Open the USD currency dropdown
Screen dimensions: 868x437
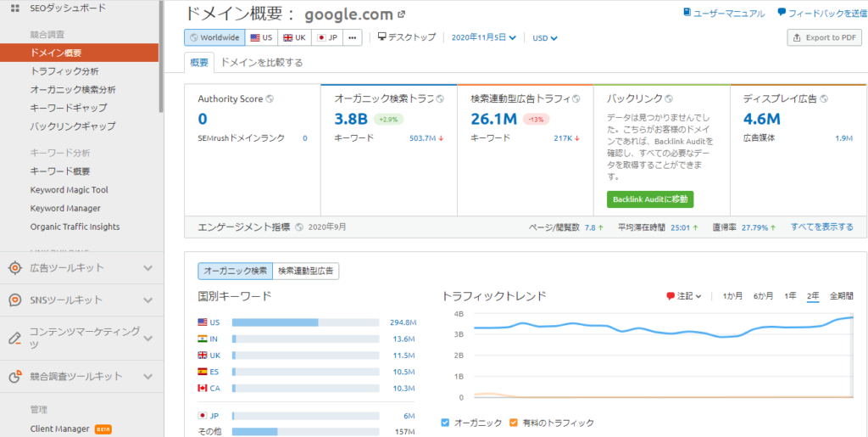(545, 38)
